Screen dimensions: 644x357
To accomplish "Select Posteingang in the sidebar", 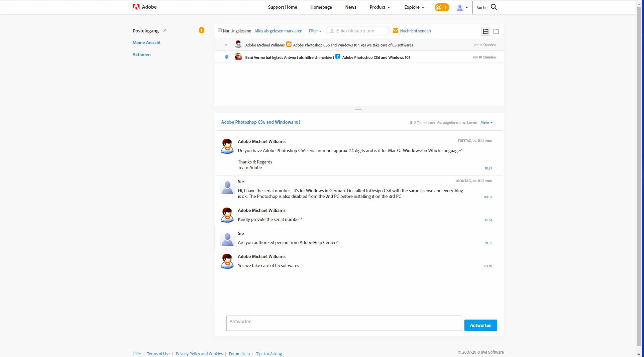I will (145, 31).
